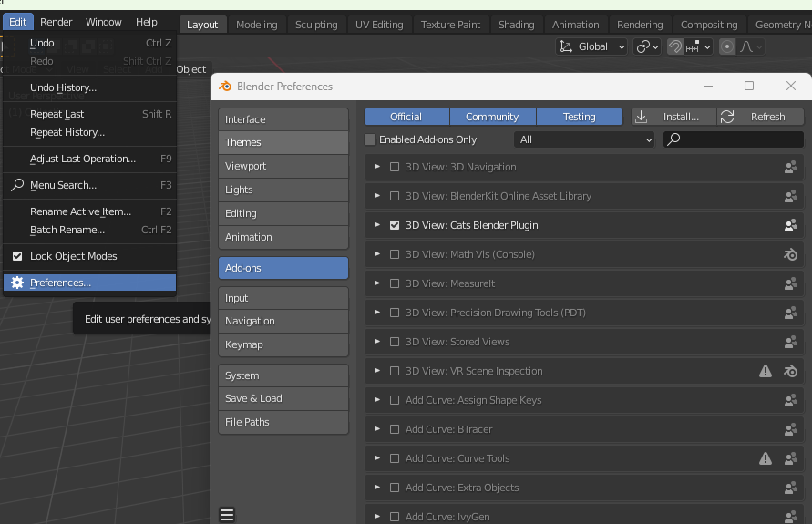Toggle proportional editing circle icon
Viewport: 812px width, 524px height.
pos(727,46)
